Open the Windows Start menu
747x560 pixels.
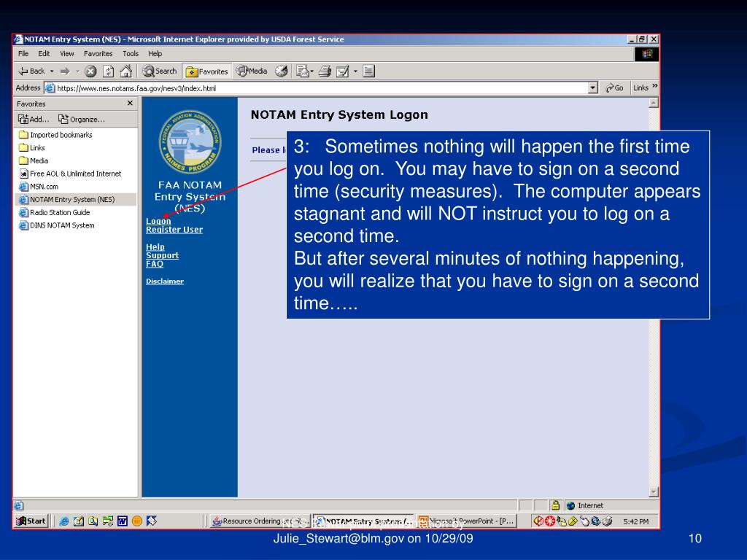(31, 521)
